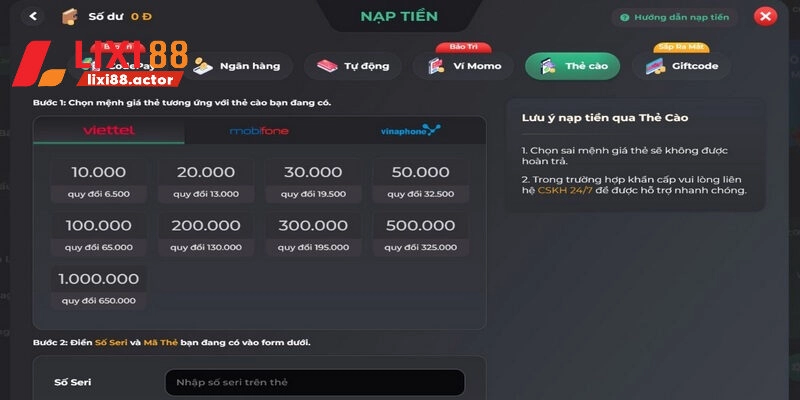Image resolution: width=800 pixels, height=400 pixels.
Task: Pick the 200.000 card denomination
Action: pyautogui.click(x=204, y=233)
